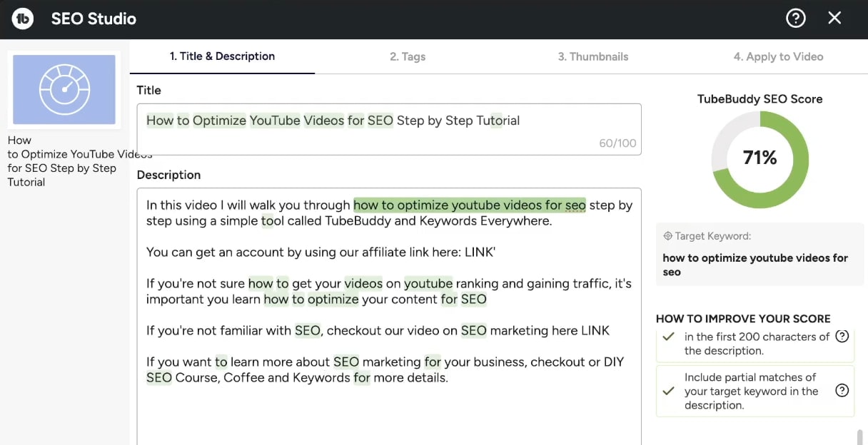Click the affiliate link sentence in description
868x445 pixels.
pos(321,252)
